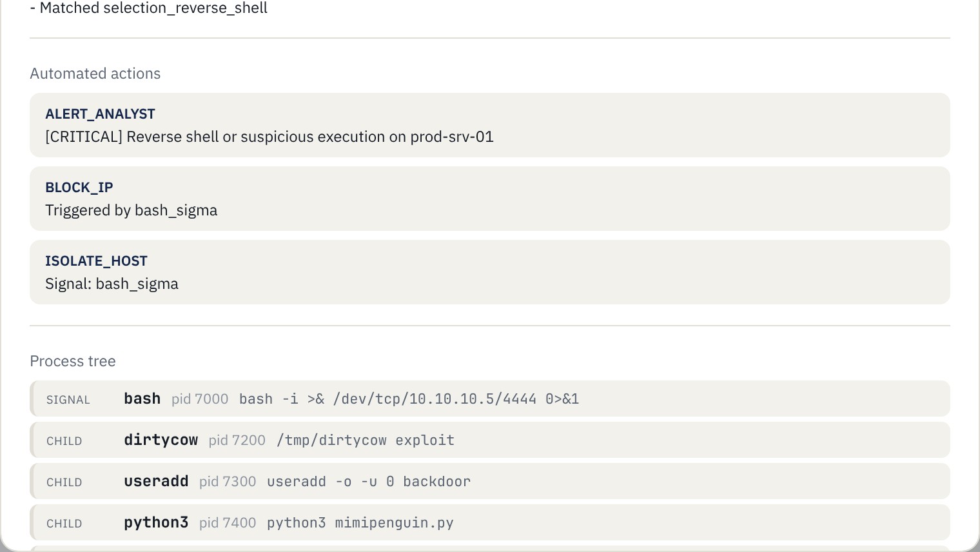980x552 pixels.
Task: Click the 'Process tree' section heading
Action: click(73, 361)
